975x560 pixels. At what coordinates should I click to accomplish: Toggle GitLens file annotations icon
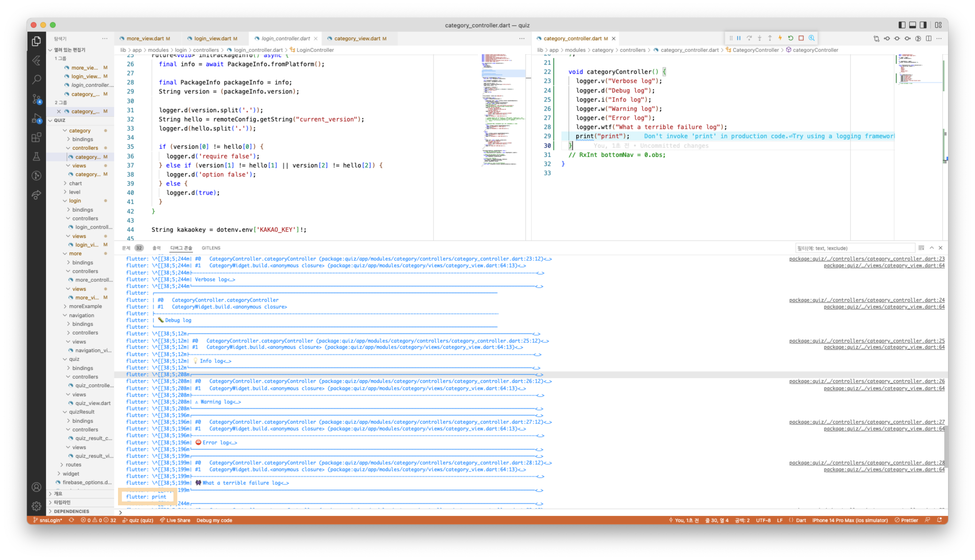pos(918,38)
